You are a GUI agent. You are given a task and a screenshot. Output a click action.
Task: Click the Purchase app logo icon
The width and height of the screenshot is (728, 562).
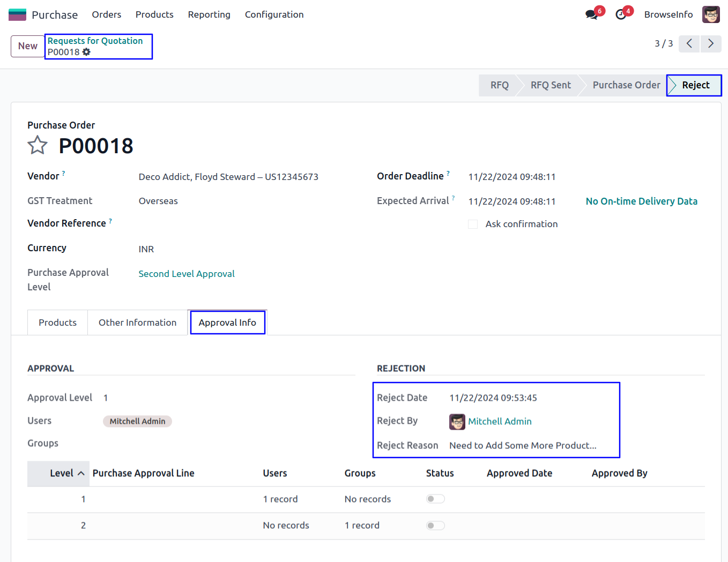(x=17, y=14)
